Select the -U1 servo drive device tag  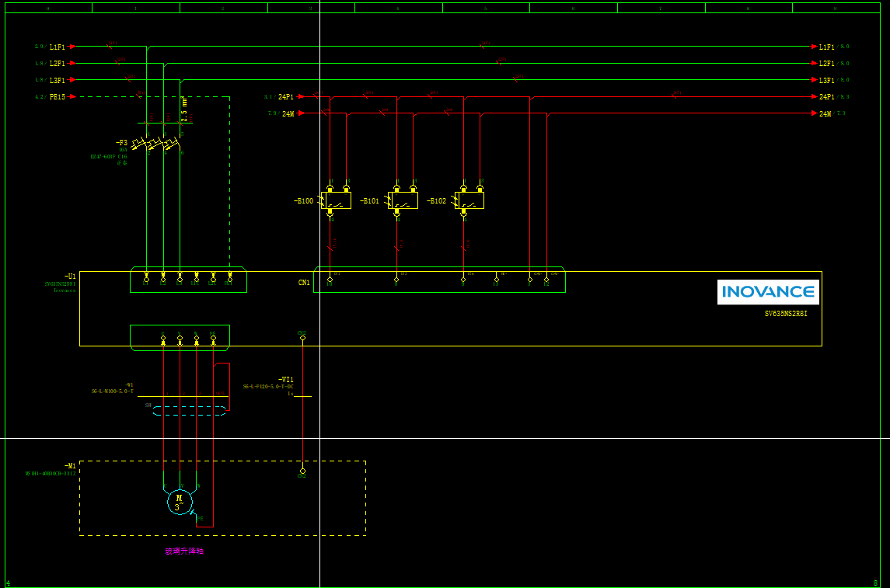[70, 277]
